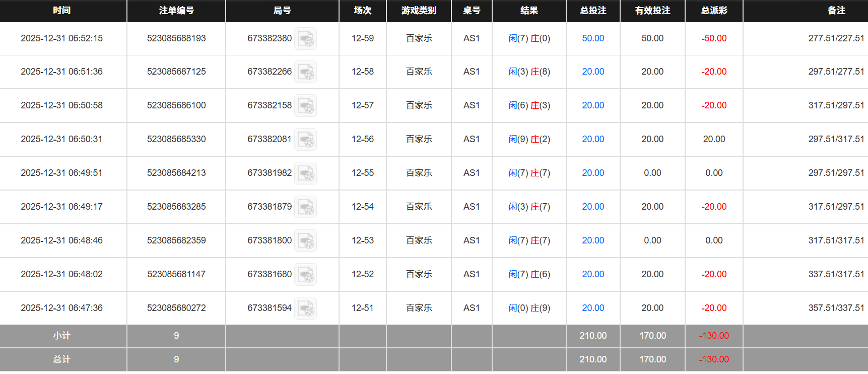Screen dimensions: 868x374
Task: Sort by 总派彩 column header
Action: pyautogui.click(x=714, y=11)
